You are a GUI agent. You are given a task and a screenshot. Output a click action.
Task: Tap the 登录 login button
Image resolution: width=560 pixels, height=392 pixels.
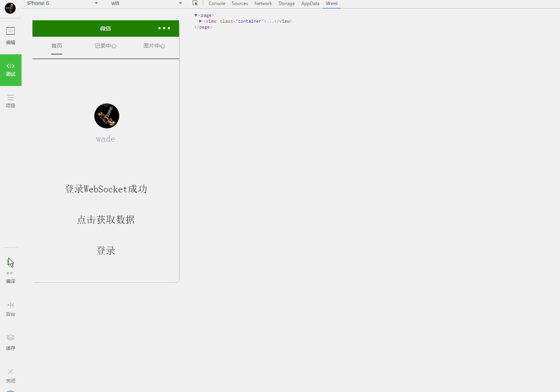pos(106,251)
